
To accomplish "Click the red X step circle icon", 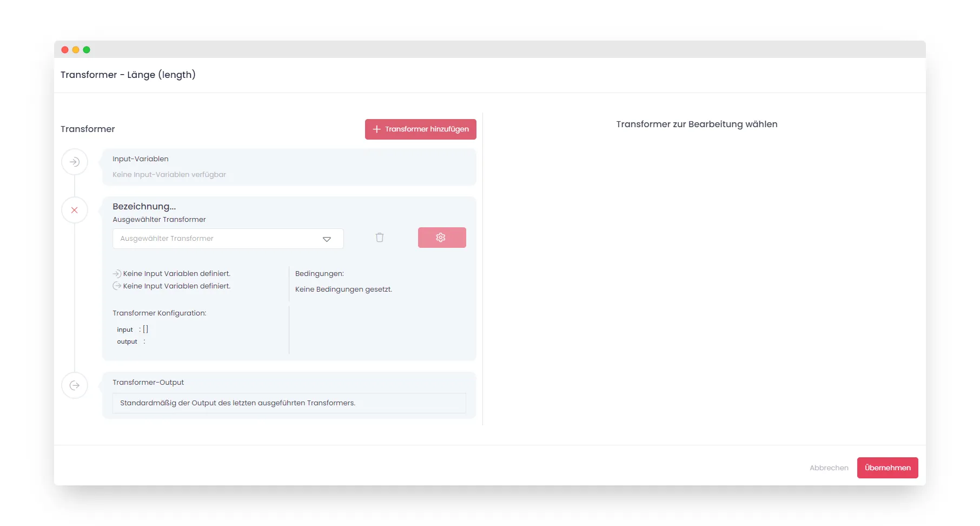I will [x=75, y=210].
